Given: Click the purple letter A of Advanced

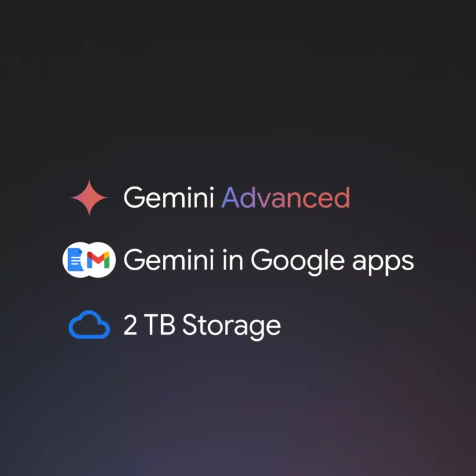Looking at the screenshot, I should coord(231,198).
